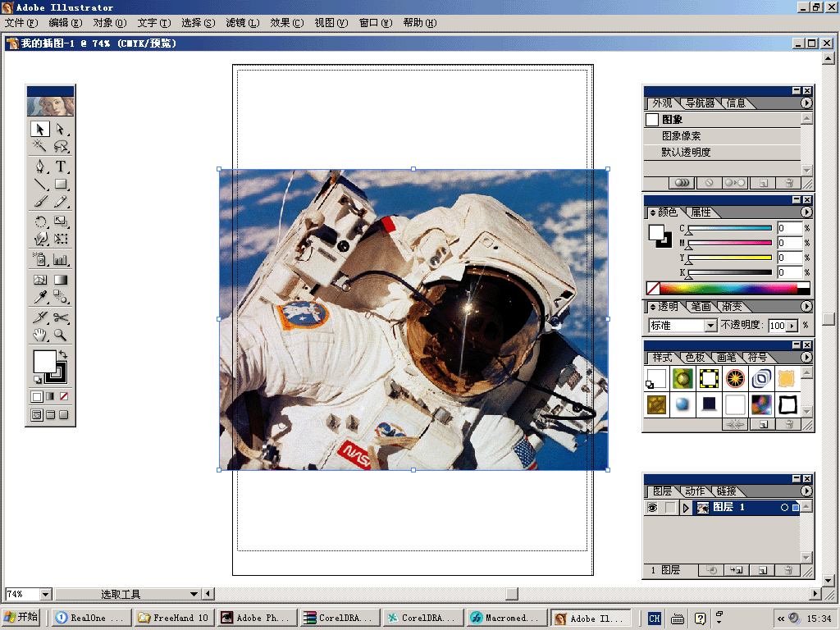The height and width of the screenshot is (630, 840).
Task: Open the 滤镜 menu
Action: coord(243,22)
